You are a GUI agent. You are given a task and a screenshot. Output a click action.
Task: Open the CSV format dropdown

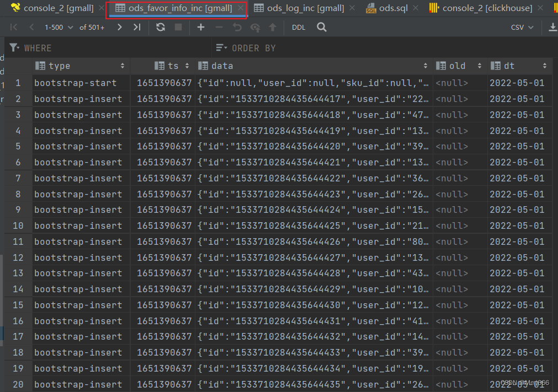pyautogui.click(x=522, y=27)
